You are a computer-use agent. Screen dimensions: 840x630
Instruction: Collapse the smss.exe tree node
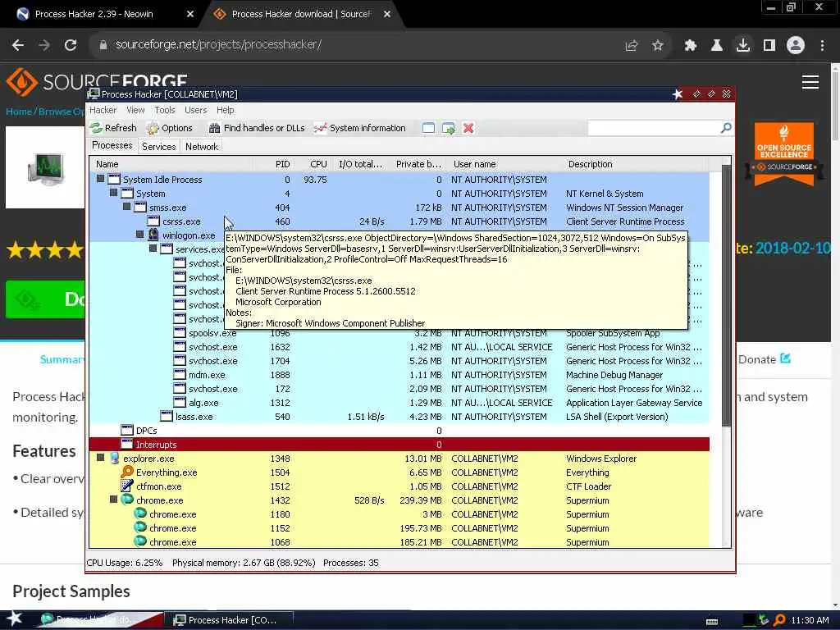(x=127, y=207)
